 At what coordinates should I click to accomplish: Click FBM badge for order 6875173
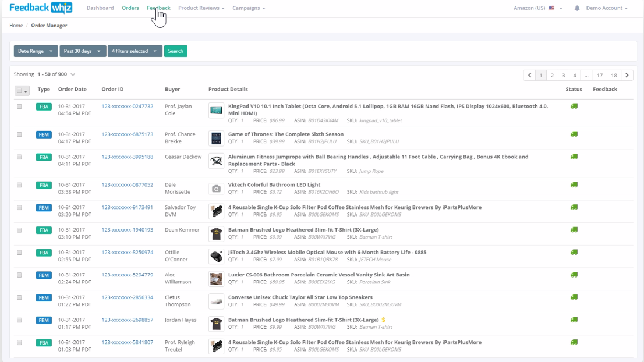[44, 134]
